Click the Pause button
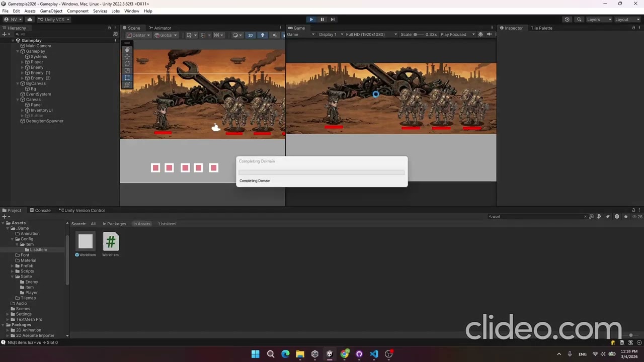 coord(322,20)
